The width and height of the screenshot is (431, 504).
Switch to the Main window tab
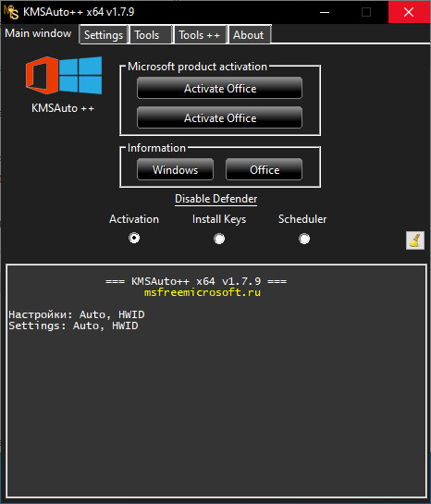[x=38, y=33]
